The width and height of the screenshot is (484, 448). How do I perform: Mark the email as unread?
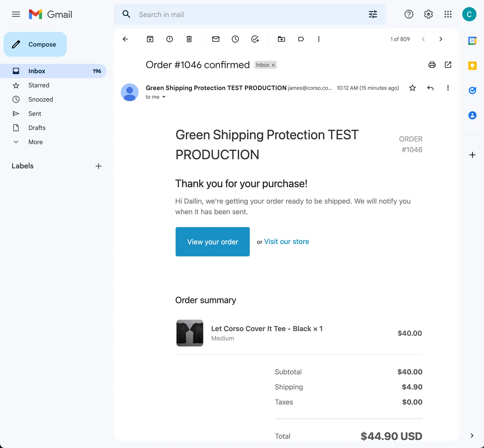coord(216,39)
